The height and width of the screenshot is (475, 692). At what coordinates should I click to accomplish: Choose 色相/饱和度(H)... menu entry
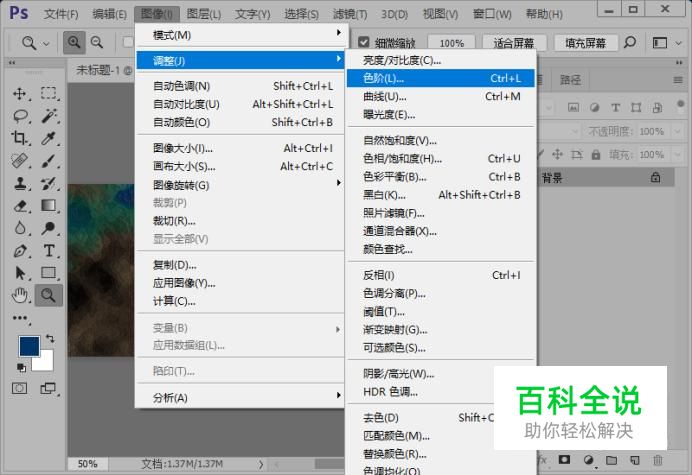coord(441,158)
